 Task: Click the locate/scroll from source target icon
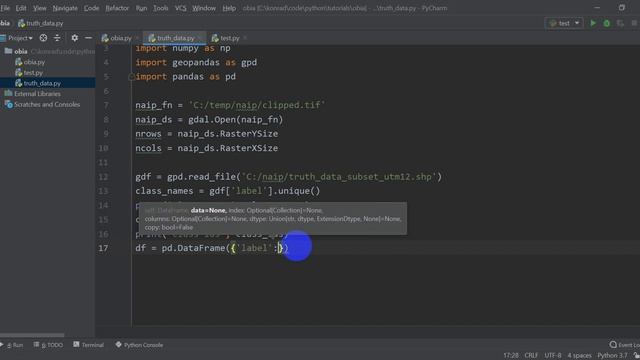43,38
